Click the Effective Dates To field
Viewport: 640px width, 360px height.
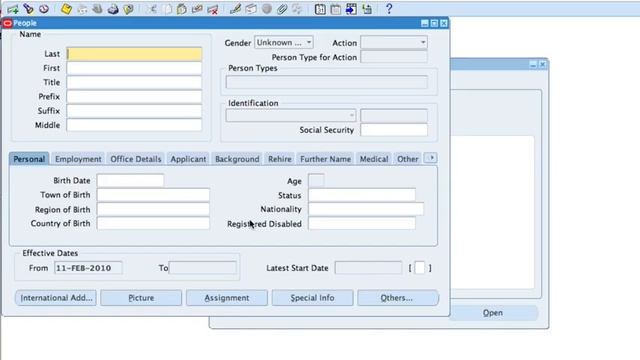pyautogui.click(x=202, y=268)
